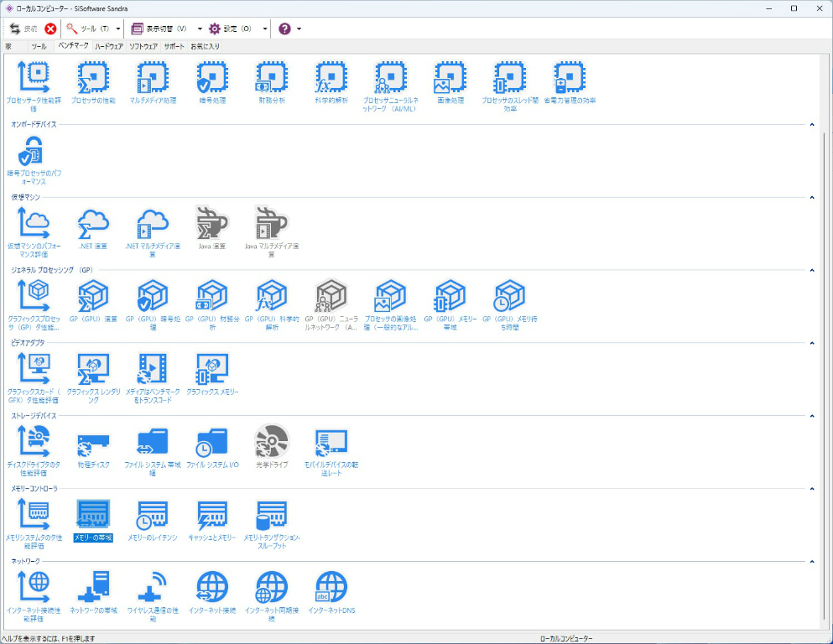The image size is (833, 644).
Task: Open the ツール (T) dropdown arrow
Action: (x=118, y=29)
